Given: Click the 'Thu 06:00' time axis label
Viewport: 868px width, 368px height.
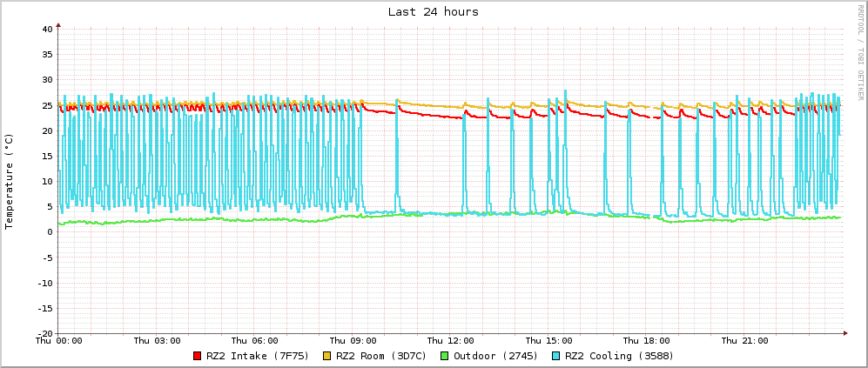Looking at the screenshot, I should coord(254,340).
